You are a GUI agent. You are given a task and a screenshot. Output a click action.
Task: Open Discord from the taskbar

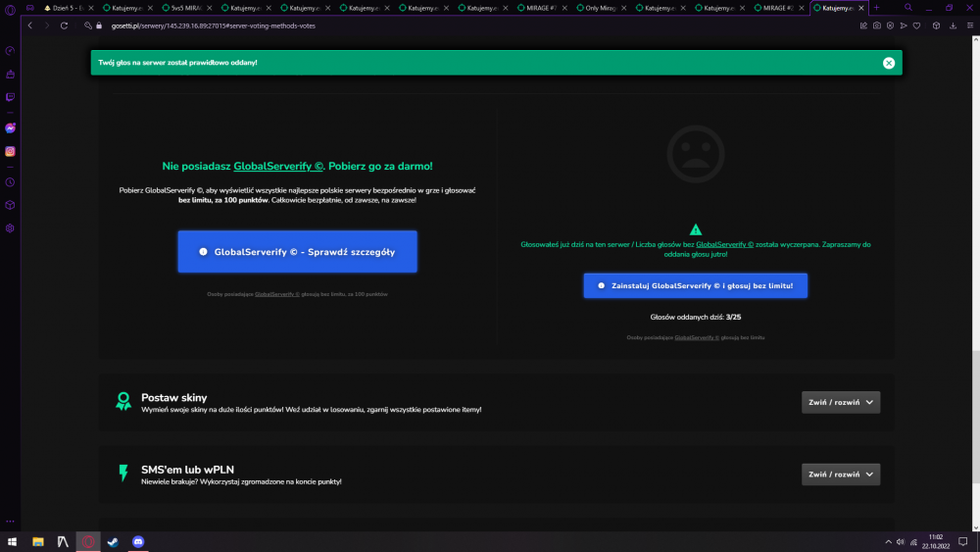138,541
